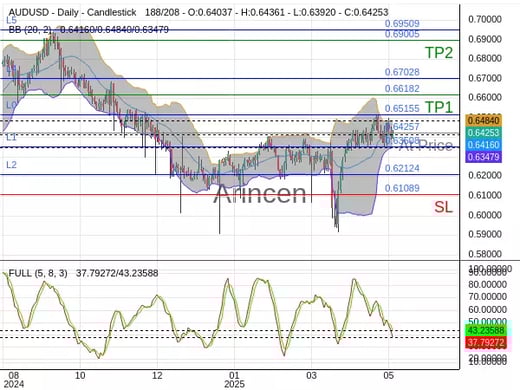Image resolution: width=520 pixels, height=390 pixels.
Task: Click the 0.60000 price axis value
Action: coord(485,215)
